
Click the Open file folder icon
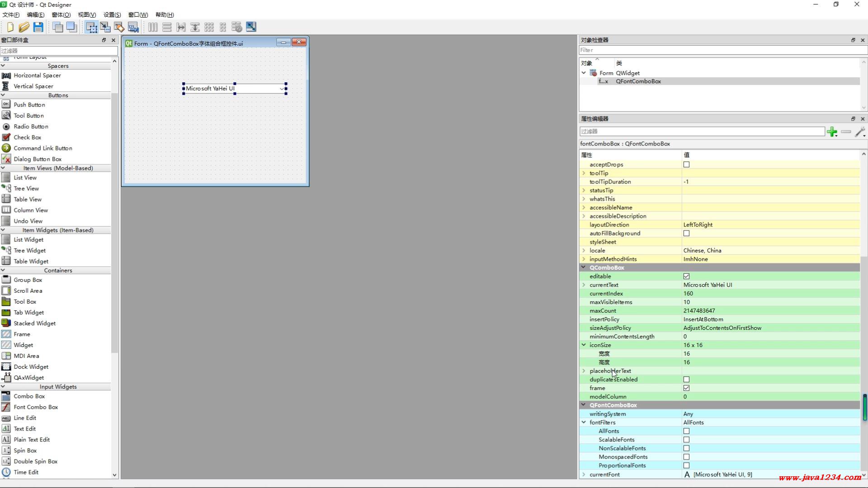[x=24, y=27]
